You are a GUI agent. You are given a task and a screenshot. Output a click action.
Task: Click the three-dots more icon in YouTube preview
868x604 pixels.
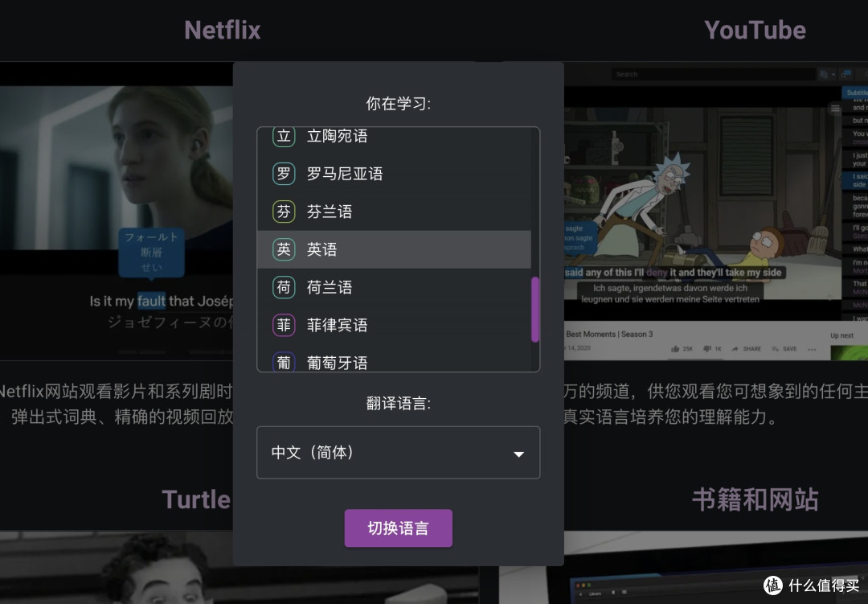[x=812, y=349]
